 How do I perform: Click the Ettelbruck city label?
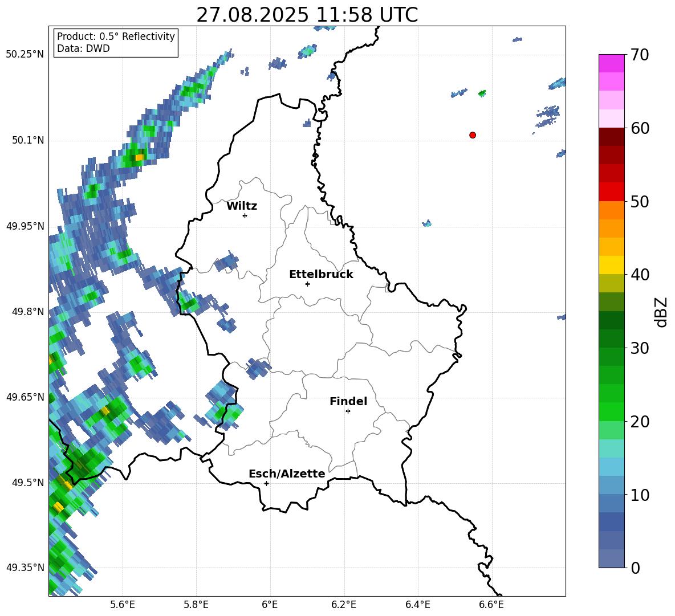[x=321, y=275]
